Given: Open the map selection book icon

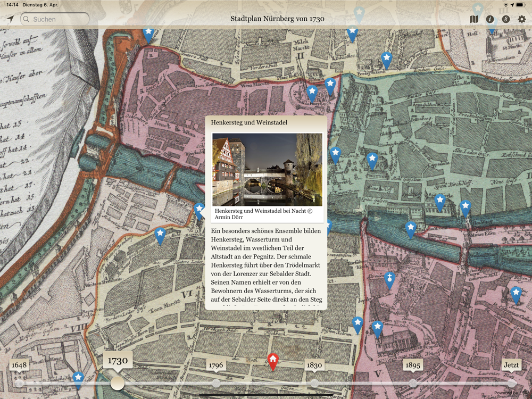Looking at the screenshot, I should (474, 19).
